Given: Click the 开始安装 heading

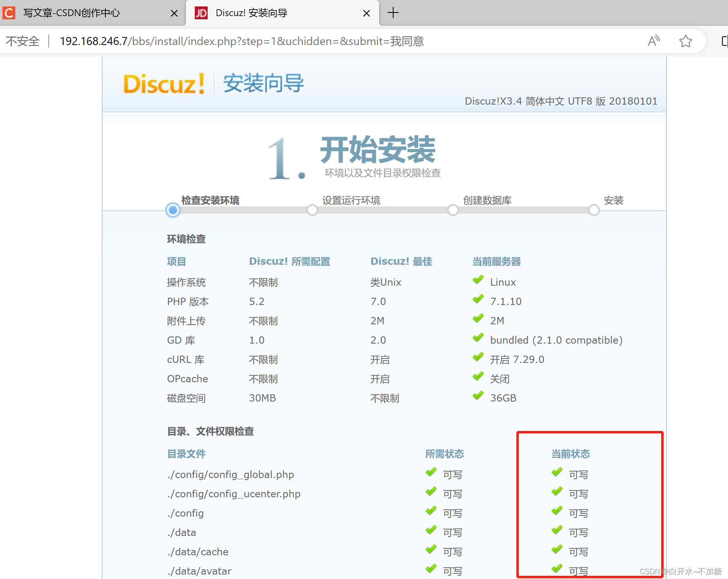Looking at the screenshot, I should 378,149.
